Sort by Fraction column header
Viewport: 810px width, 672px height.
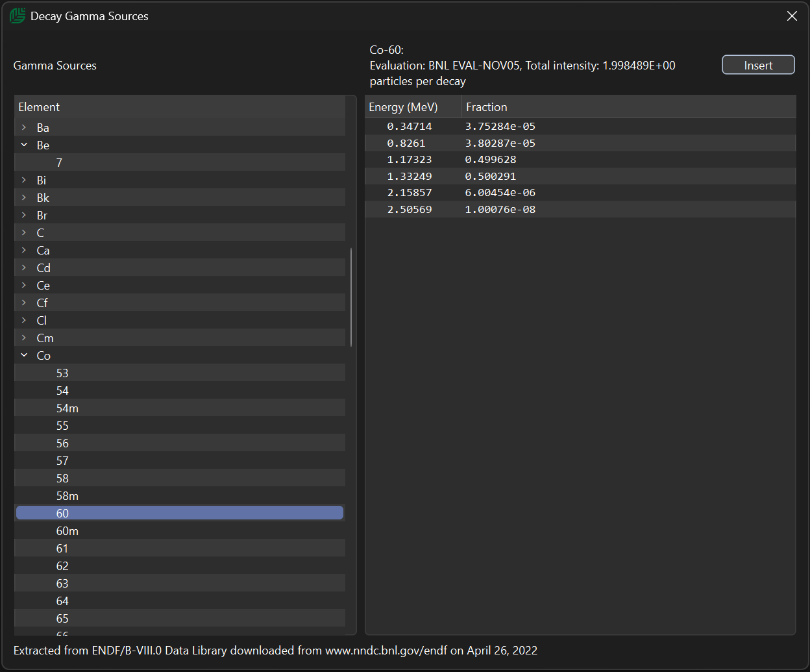[x=628, y=106]
